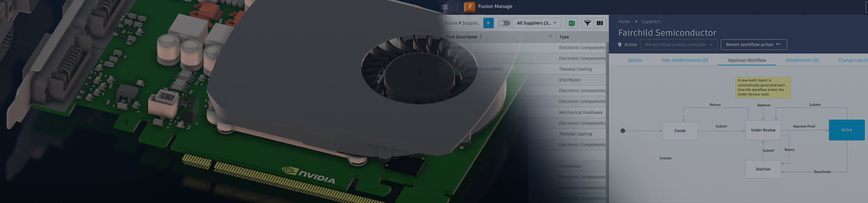868x203 pixels.
Task: Open the hamburger navigation menu
Action: [444, 7]
